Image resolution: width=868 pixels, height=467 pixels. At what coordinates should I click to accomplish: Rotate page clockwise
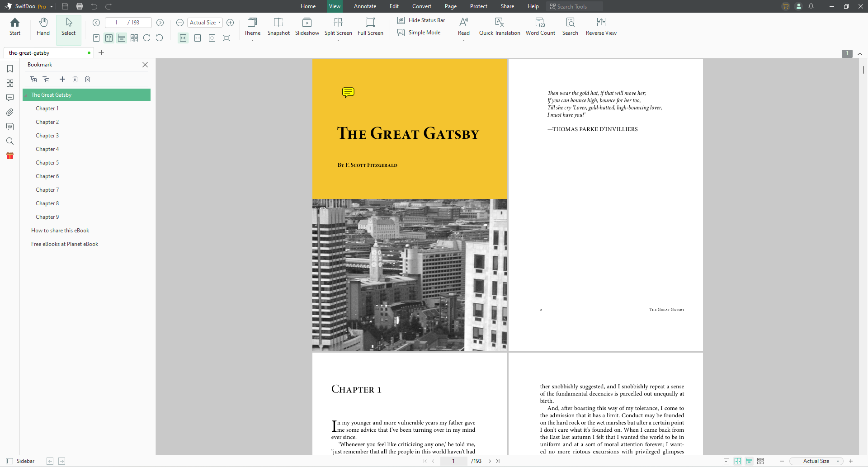[x=147, y=38]
